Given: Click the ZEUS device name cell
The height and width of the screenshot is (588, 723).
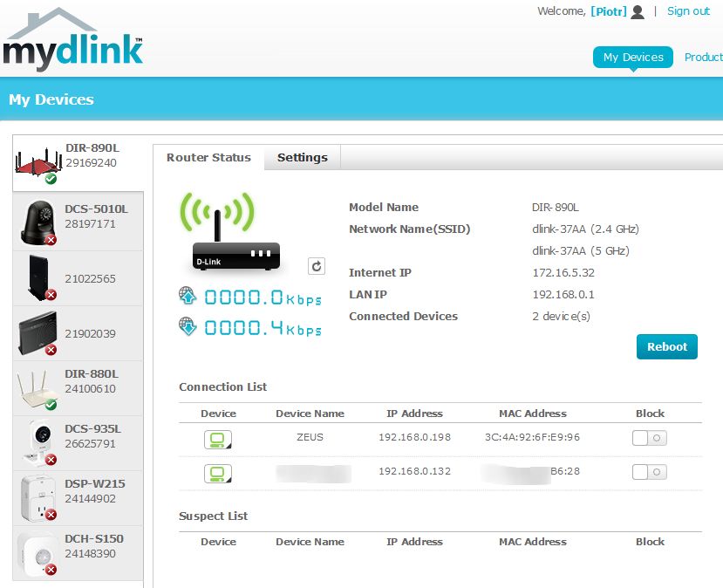Looking at the screenshot, I should pyautogui.click(x=310, y=437).
